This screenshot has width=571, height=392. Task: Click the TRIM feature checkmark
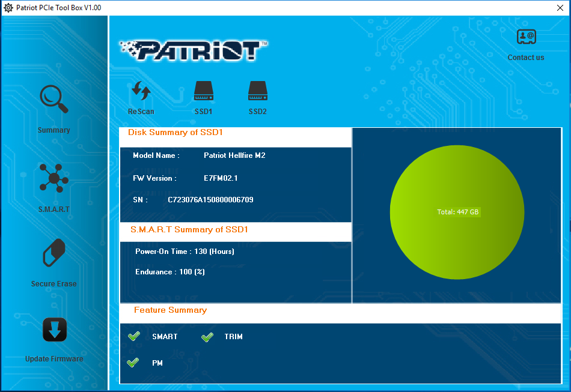tap(207, 337)
